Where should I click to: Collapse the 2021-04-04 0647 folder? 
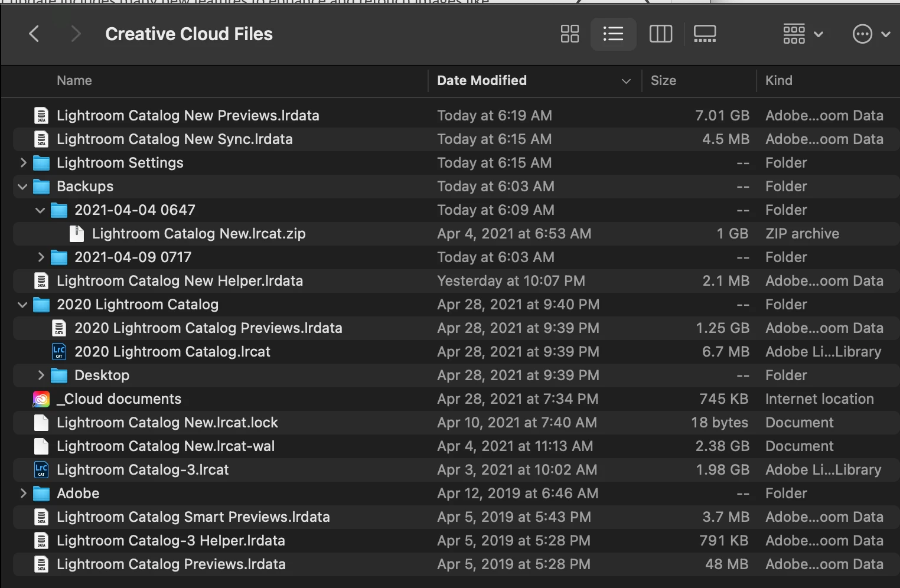pyautogui.click(x=40, y=210)
